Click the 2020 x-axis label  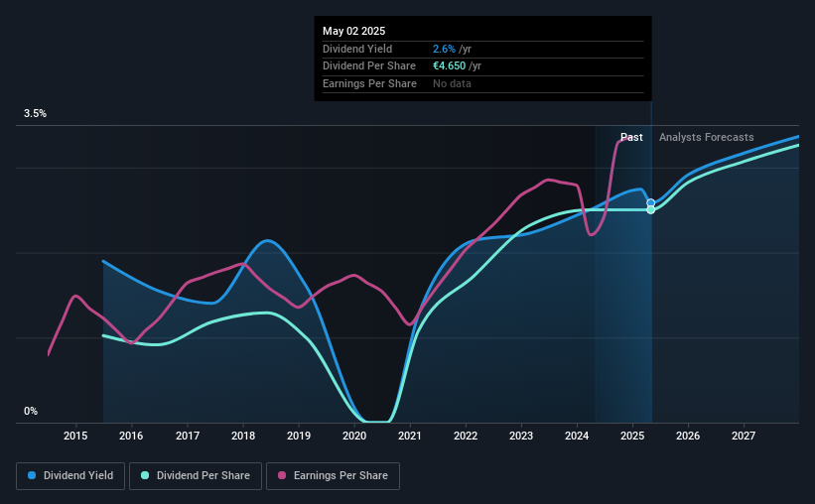click(x=354, y=436)
